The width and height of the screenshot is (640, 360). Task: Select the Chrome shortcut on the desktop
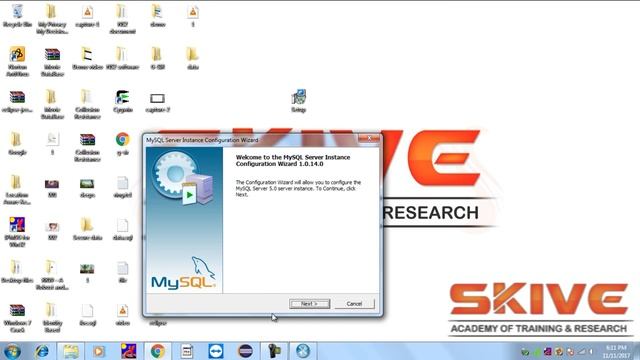(x=122, y=144)
